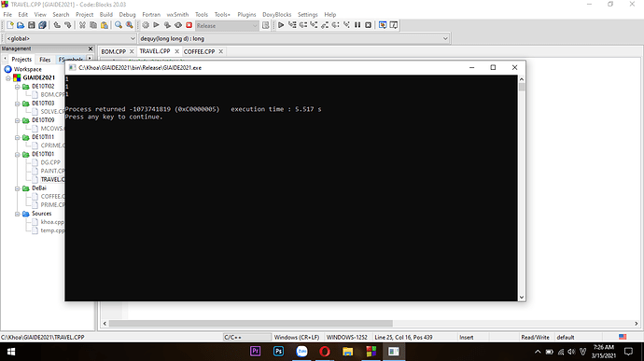
Task: Collapse the DeBai folder
Action: click(17, 188)
